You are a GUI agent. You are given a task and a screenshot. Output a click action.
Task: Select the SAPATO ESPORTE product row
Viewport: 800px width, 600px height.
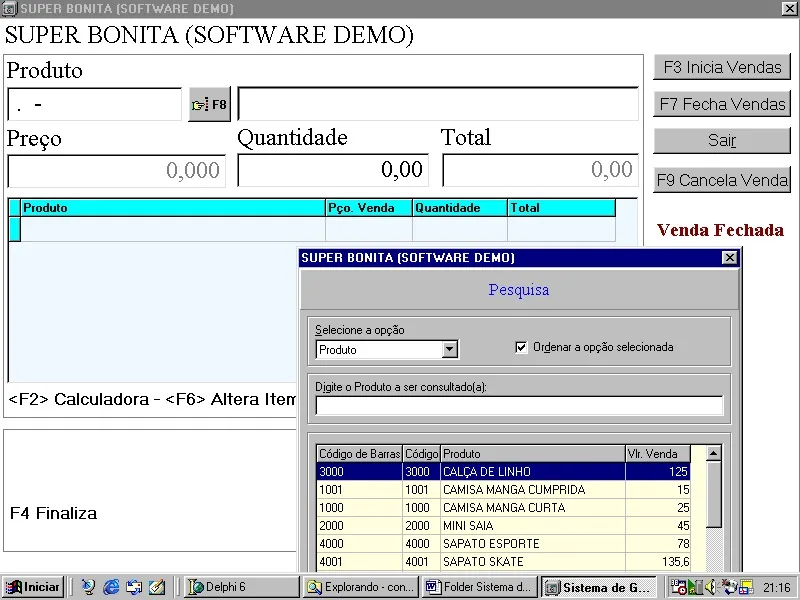point(503,543)
